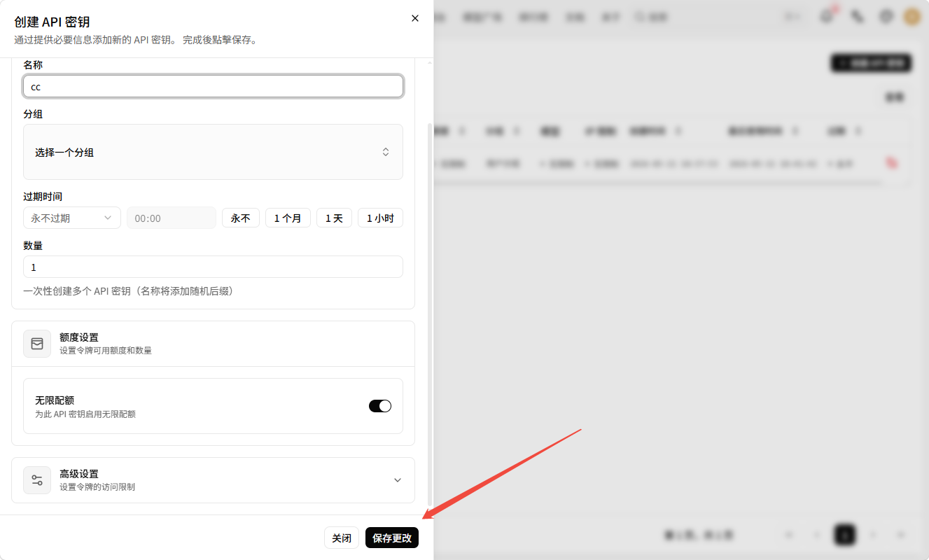Click the 高级设置 sliders icon
The height and width of the screenshot is (560, 929).
[x=37, y=480]
